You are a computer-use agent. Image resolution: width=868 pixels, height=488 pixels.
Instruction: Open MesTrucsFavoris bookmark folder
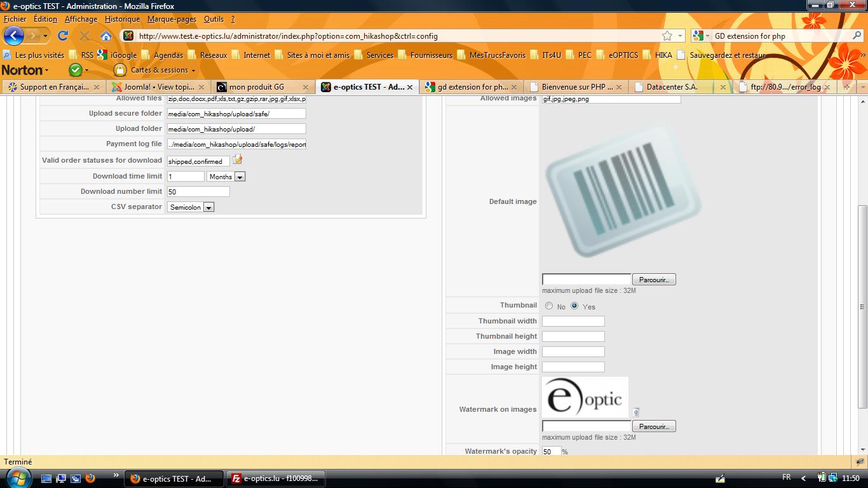(491, 55)
